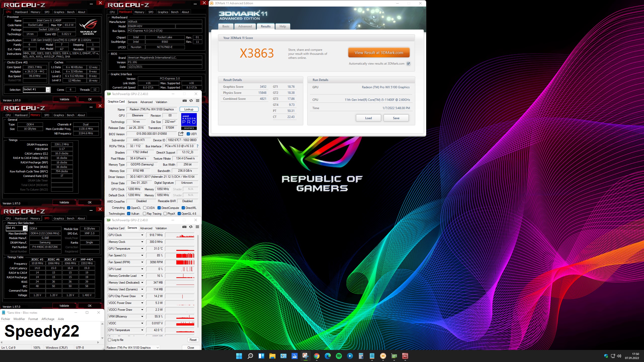This screenshot has width=644, height=362.
Task: Click the Load button in 3DMark Run Details
Action: coord(369,118)
